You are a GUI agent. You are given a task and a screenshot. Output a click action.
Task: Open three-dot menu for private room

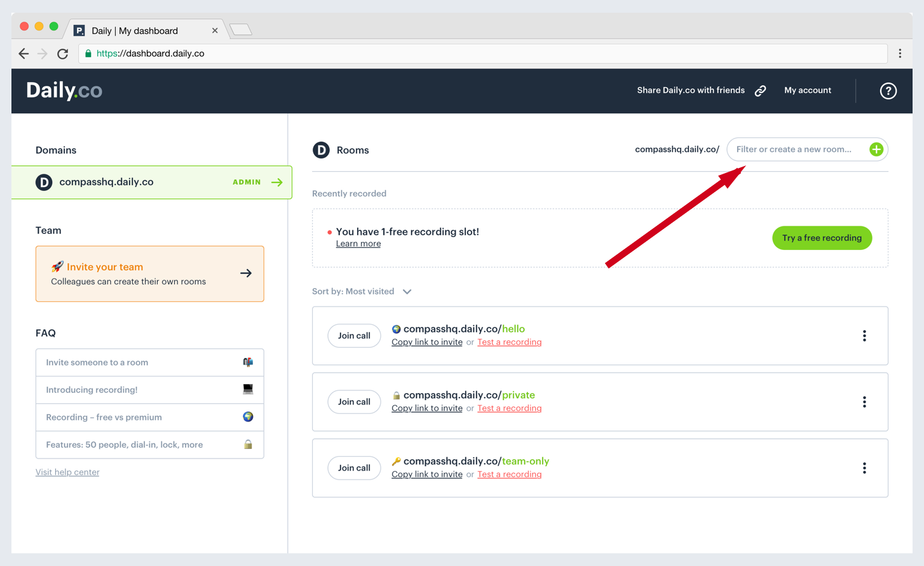864,402
